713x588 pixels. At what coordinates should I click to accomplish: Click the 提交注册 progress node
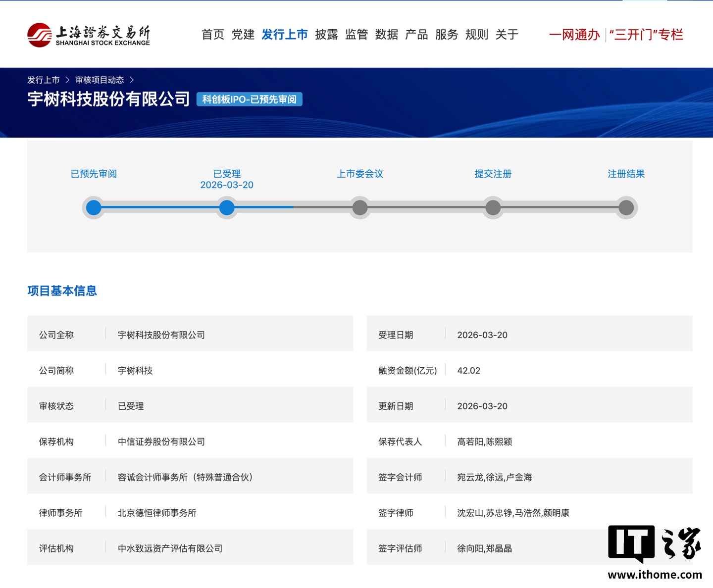[x=493, y=208]
